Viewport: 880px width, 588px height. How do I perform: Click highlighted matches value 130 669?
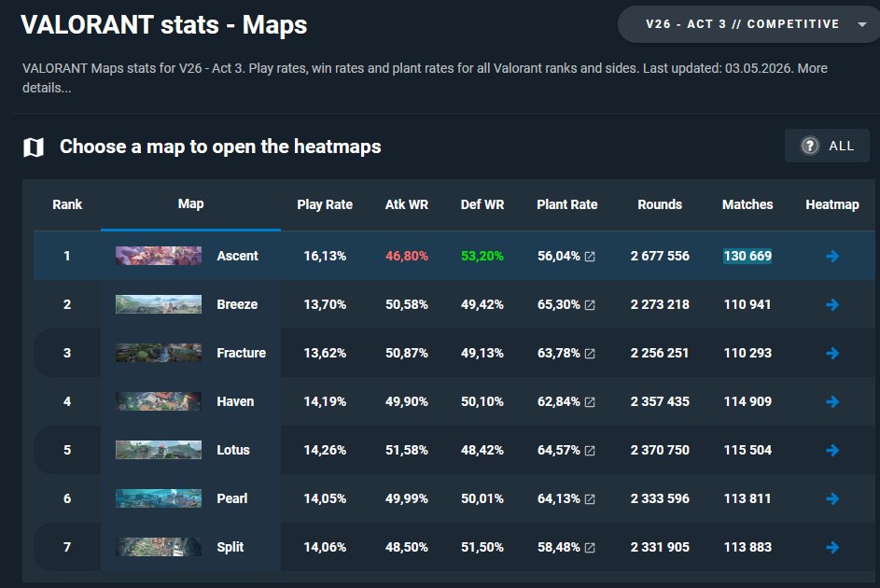(747, 256)
